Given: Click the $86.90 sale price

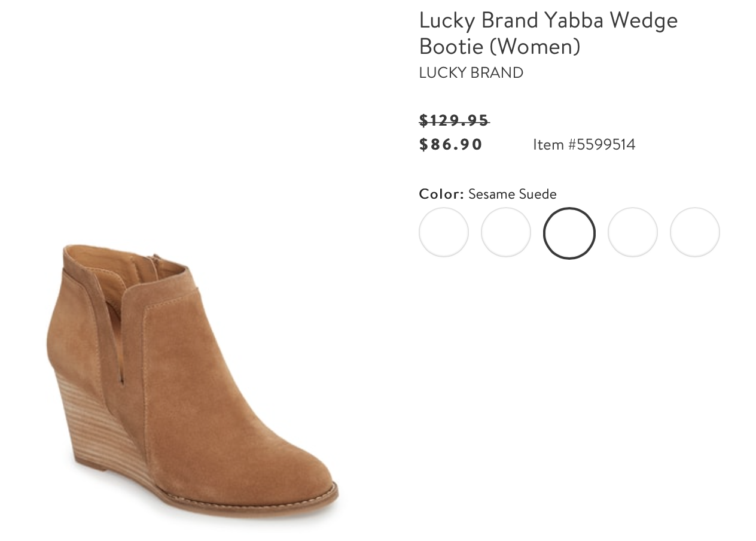Looking at the screenshot, I should click(451, 144).
